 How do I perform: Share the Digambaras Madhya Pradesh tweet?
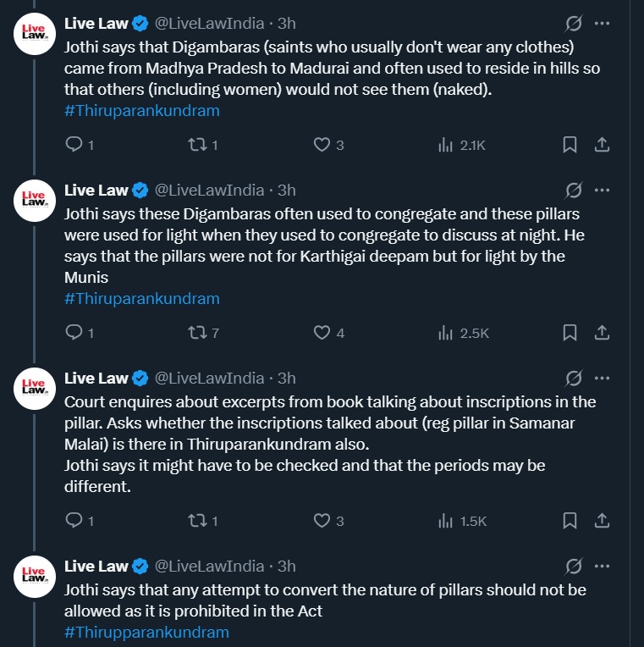602,145
